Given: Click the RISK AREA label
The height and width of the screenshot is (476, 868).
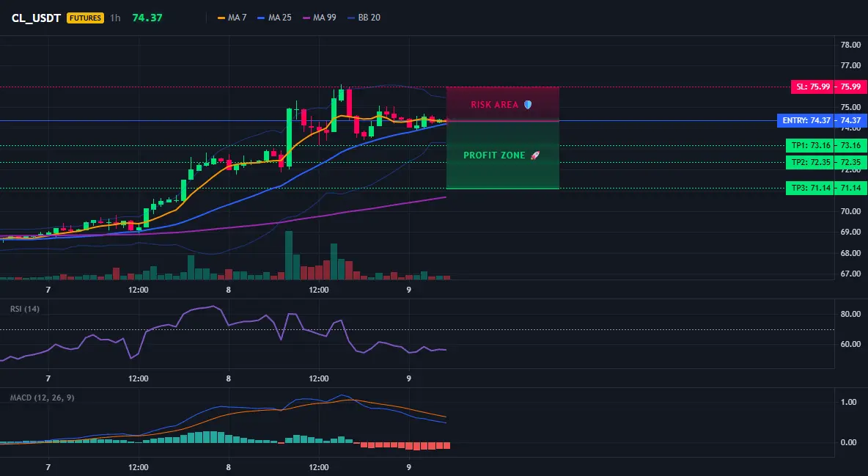Looking at the screenshot, I should pyautogui.click(x=494, y=105).
